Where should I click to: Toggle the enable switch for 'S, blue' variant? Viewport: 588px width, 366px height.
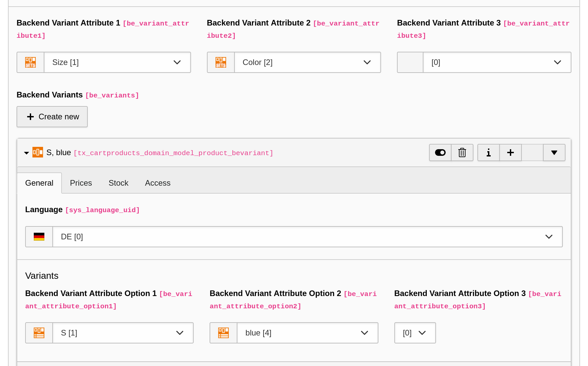coord(440,152)
